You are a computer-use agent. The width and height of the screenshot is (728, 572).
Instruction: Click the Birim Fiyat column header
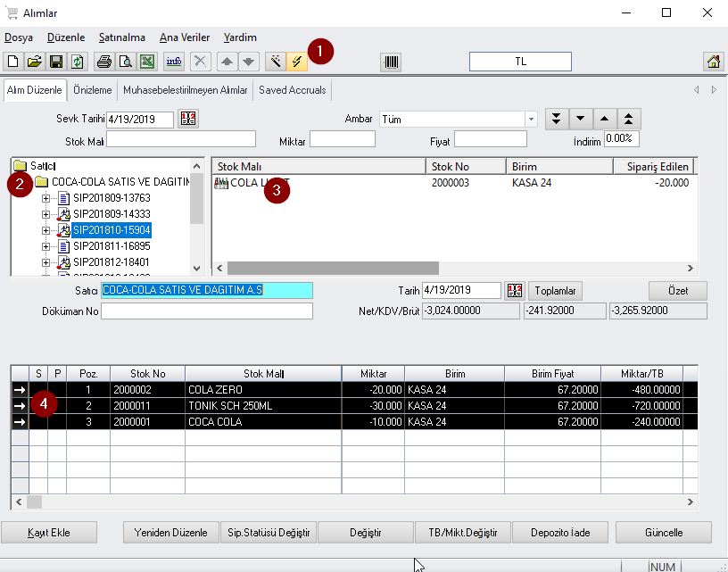click(x=552, y=374)
